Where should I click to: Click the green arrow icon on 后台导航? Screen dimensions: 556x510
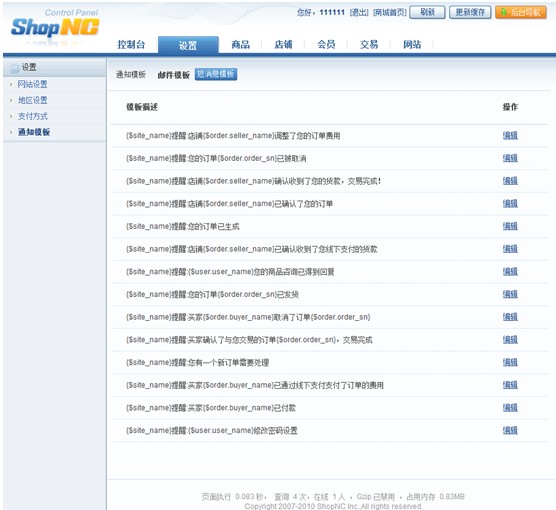tap(504, 12)
